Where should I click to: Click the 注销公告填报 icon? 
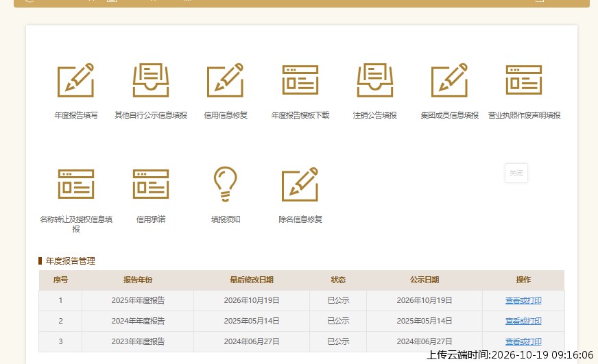click(x=375, y=80)
